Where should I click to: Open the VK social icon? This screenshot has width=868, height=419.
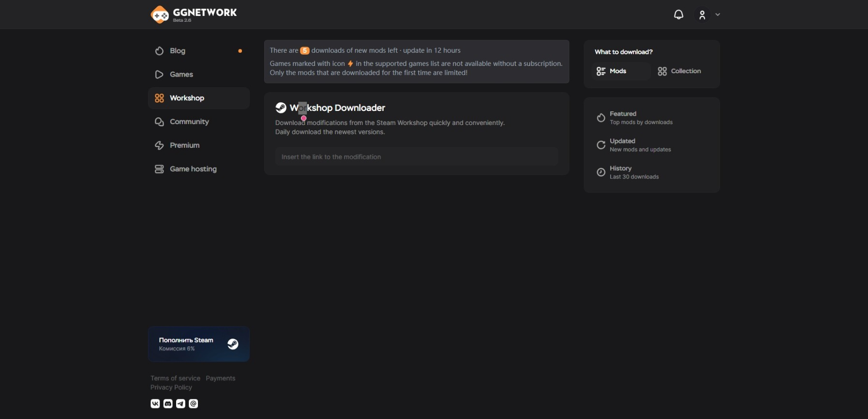(x=155, y=403)
